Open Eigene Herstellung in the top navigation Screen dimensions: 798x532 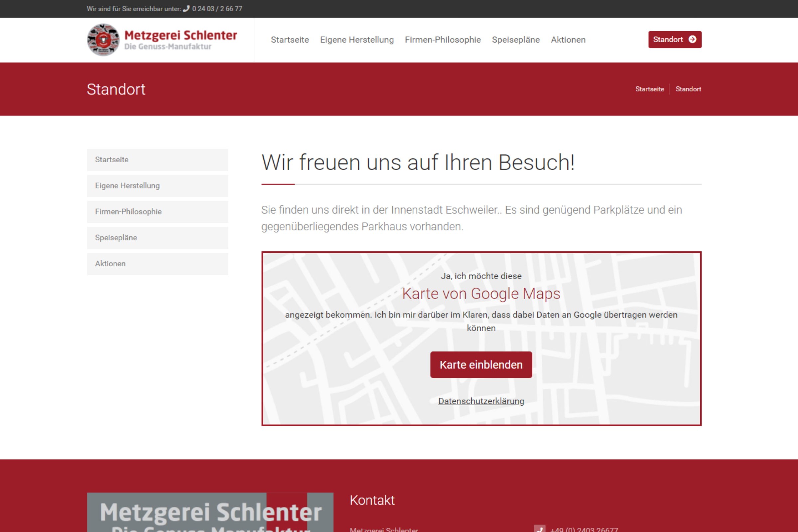pos(356,40)
